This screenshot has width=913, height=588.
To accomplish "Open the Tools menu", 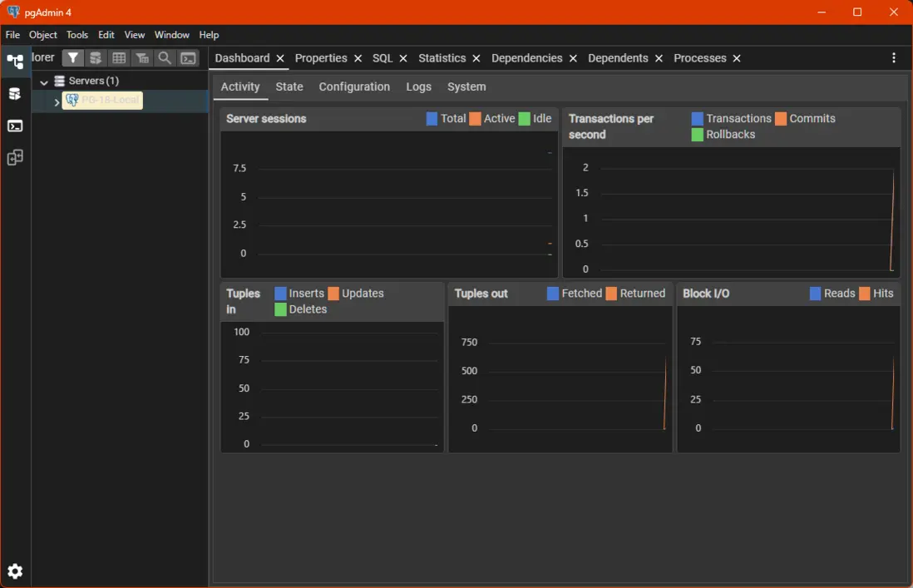I will 77,35.
